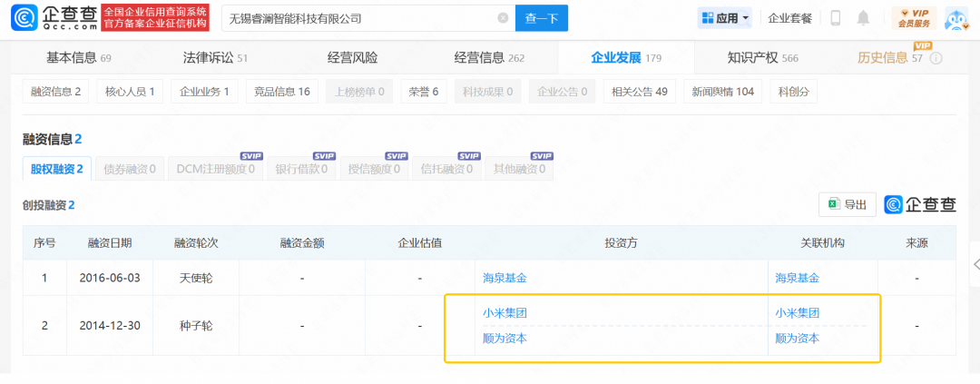Select 融资信息 2 sub-tab
Screen dimensions: 980x384
tap(56, 92)
